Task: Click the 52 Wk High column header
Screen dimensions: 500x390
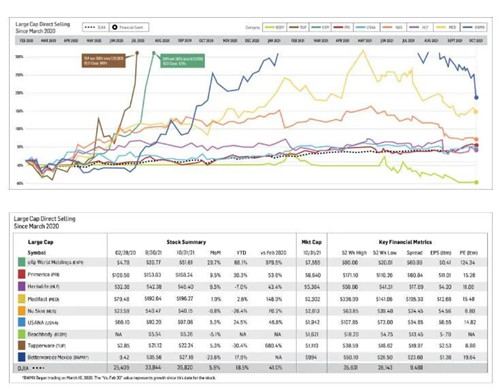Action: click(x=354, y=253)
